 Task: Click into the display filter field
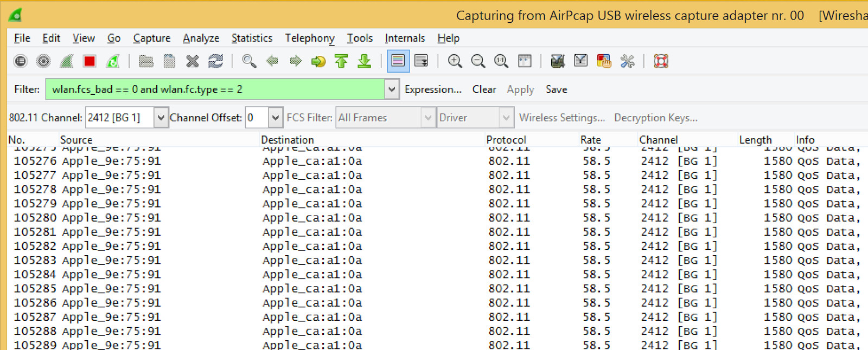tap(215, 89)
